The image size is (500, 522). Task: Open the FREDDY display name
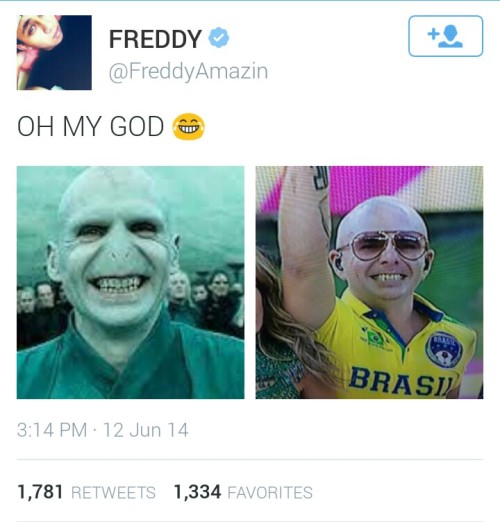point(155,39)
